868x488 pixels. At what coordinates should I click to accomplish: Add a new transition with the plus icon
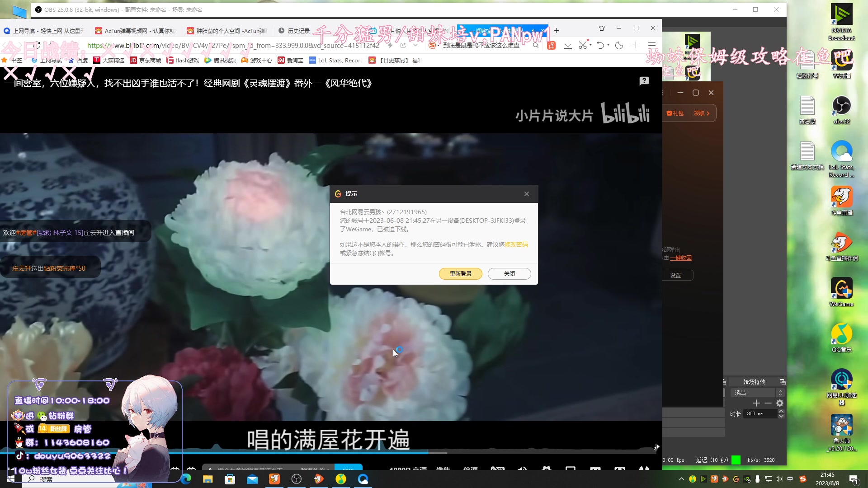pos(756,404)
